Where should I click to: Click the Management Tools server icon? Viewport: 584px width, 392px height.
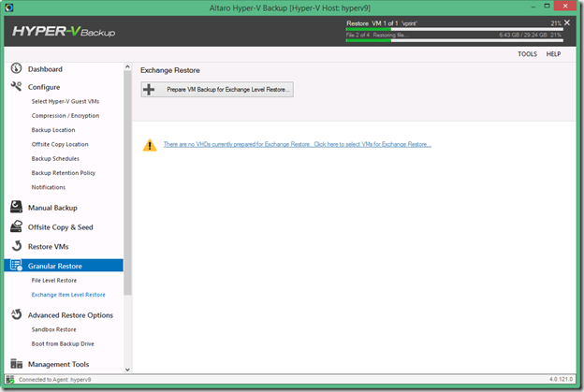pos(16,363)
